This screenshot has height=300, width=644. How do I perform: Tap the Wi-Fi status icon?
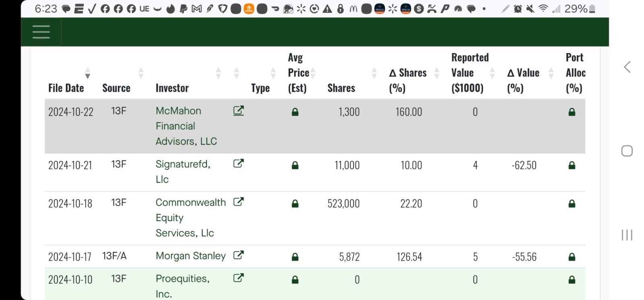click(543, 8)
